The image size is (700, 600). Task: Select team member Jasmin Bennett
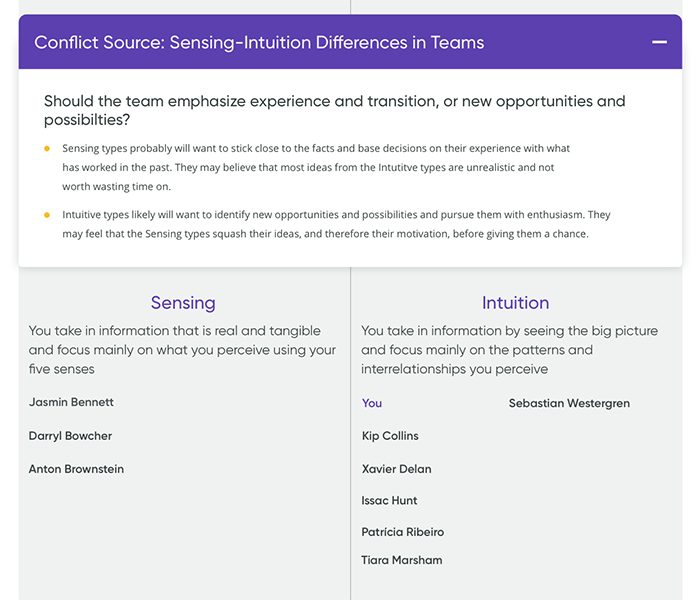(x=71, y=402)
